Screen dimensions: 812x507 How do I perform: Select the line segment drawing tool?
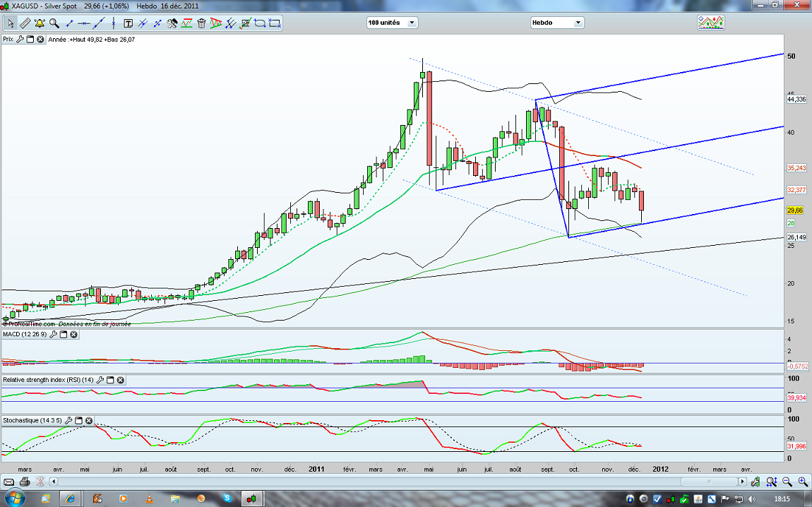click(x=69, y=23)
